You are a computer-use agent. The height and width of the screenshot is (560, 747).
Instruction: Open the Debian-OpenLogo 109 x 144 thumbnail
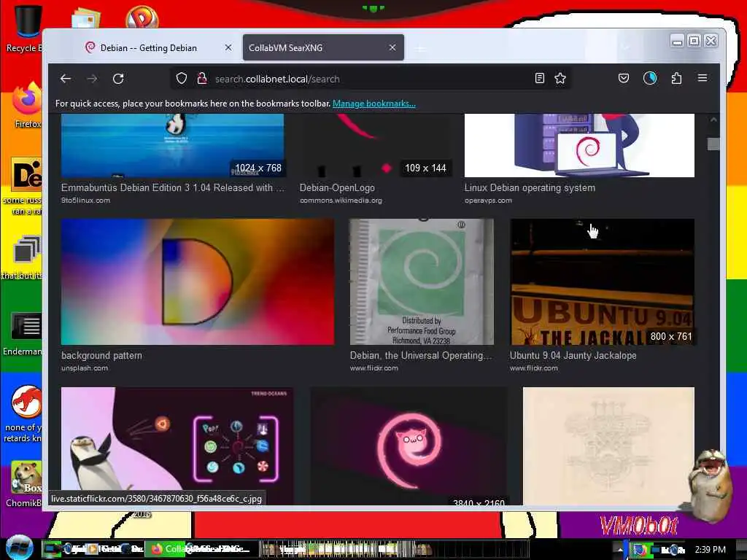(x=375, y=145)
